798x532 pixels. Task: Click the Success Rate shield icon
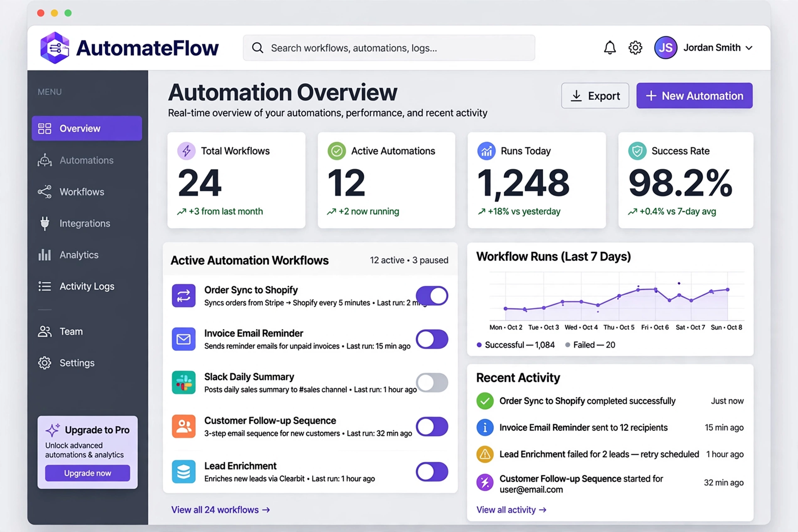pyautogui.click(x=637, y=151)
